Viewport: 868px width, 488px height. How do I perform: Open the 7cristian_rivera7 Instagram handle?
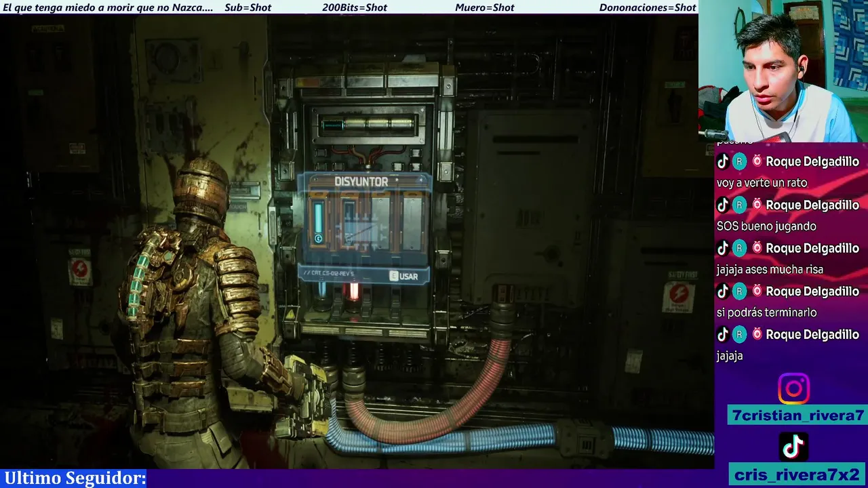click(x=797, y=415)
